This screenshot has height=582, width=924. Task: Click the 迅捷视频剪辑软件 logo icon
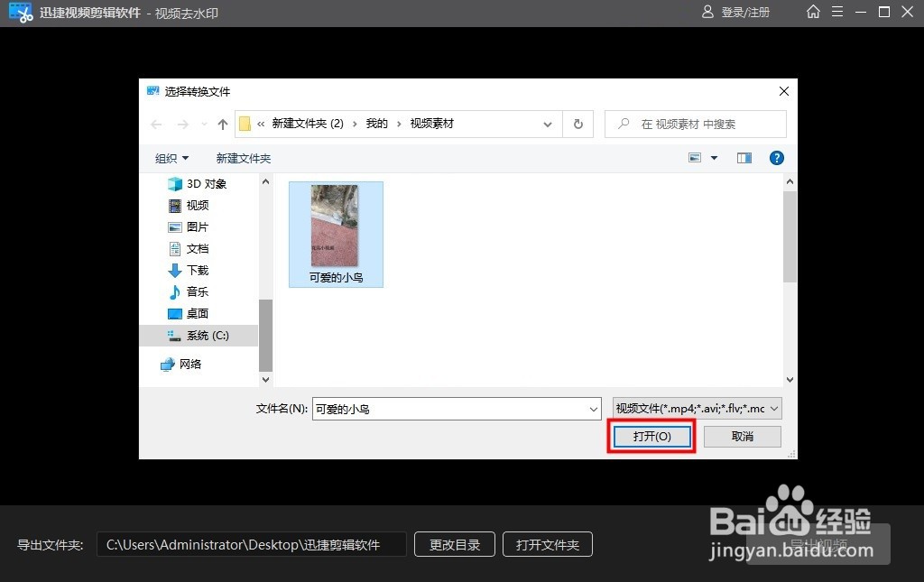[x=20, y=13]
